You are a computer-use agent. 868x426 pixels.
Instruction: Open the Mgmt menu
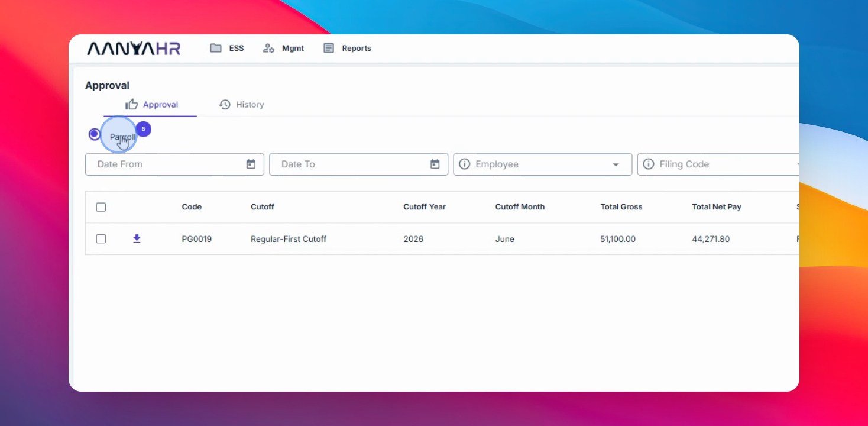pyautogui.click(x=283, y=49)
